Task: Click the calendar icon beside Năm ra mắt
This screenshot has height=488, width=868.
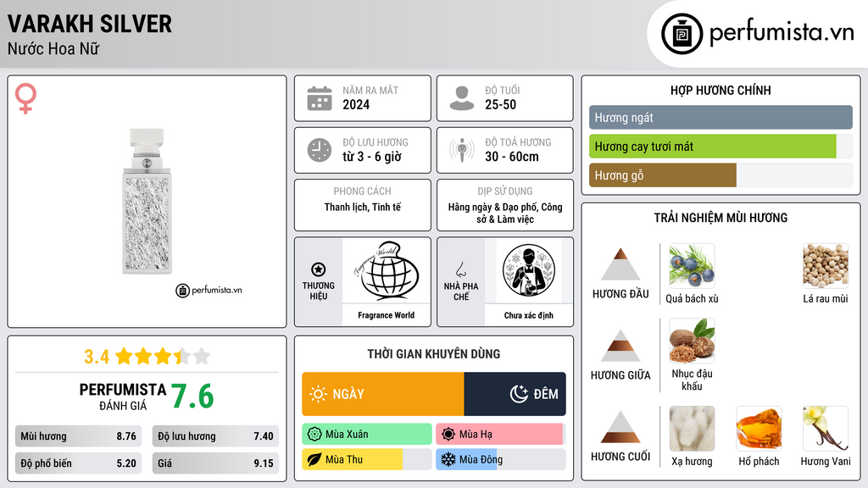Action: 320,98
